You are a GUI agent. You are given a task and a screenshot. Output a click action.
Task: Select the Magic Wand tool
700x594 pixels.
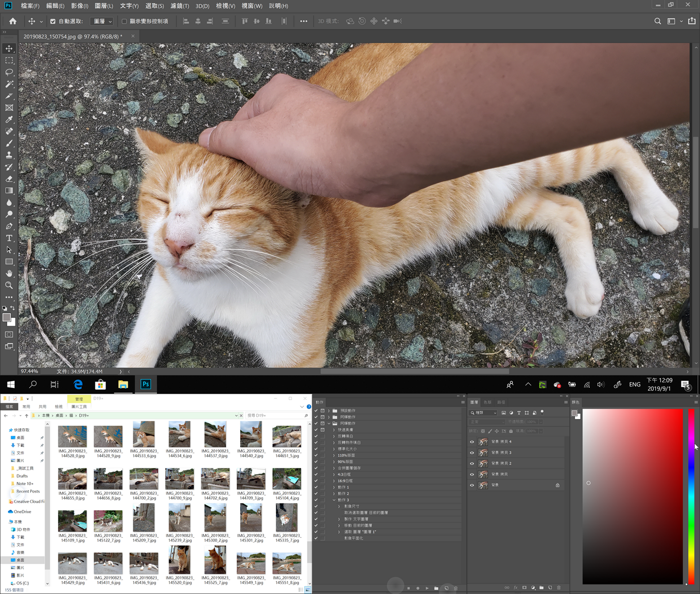[x=9, y=84]
